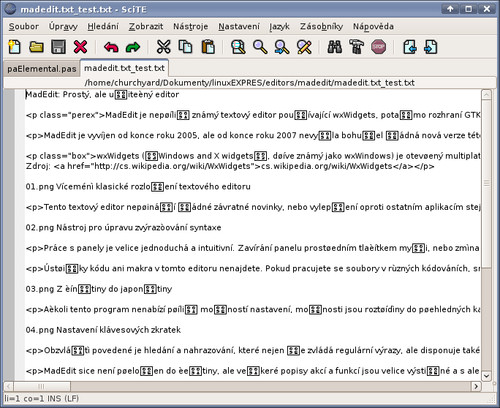Viewport: 500px width, 408px height.
Task: Click the line '04.png Nastavení klávesových zkratek'
Action: coord(103,330)
